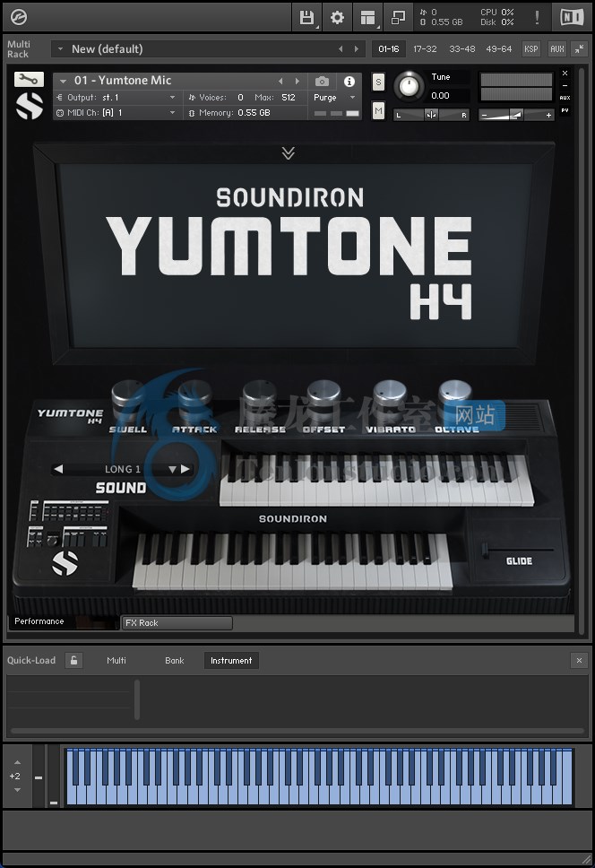The image size is (595, 868).
Task: Open the Kontakt logo menu
Action: (19, 18)
